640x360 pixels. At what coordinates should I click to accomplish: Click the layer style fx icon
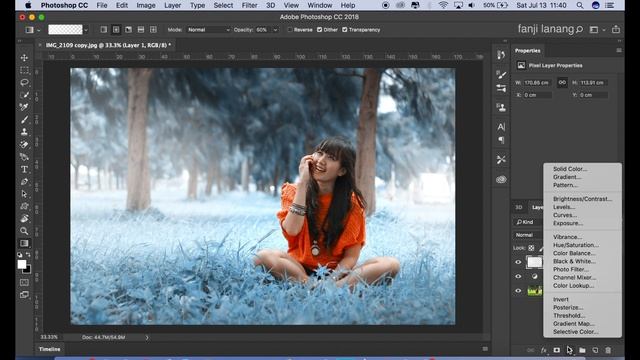[x=543, y=350]
